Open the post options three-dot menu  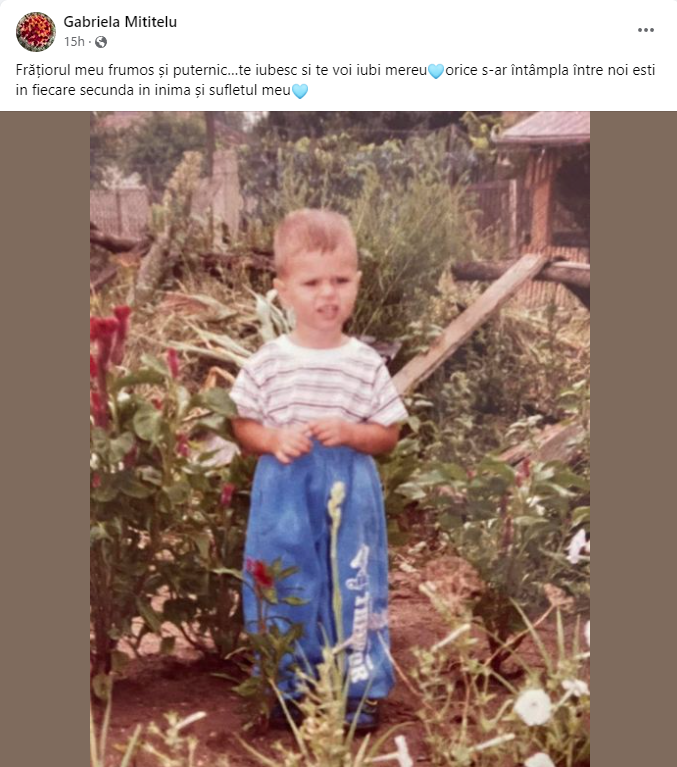tap(646, 30)
